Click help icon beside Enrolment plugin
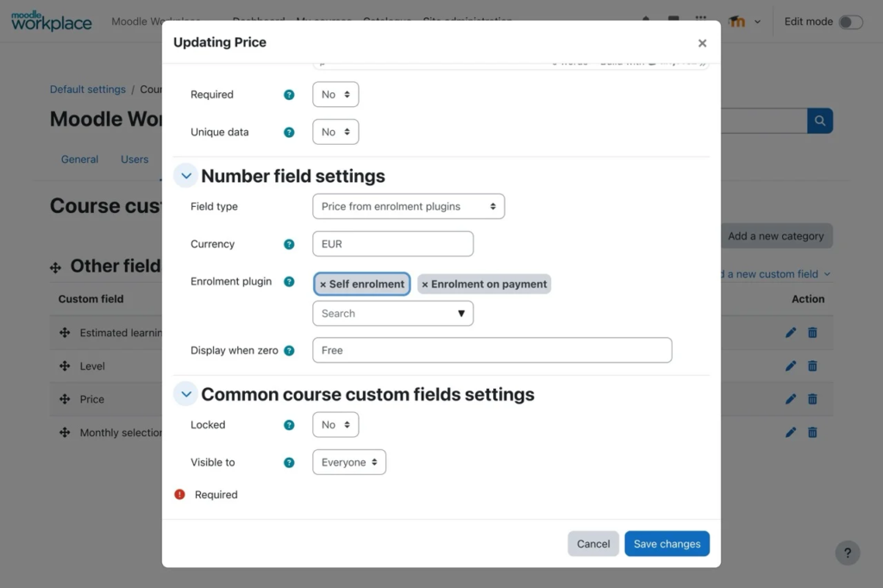The height and width of the screenshot is (588, 883). coord(289,282)
